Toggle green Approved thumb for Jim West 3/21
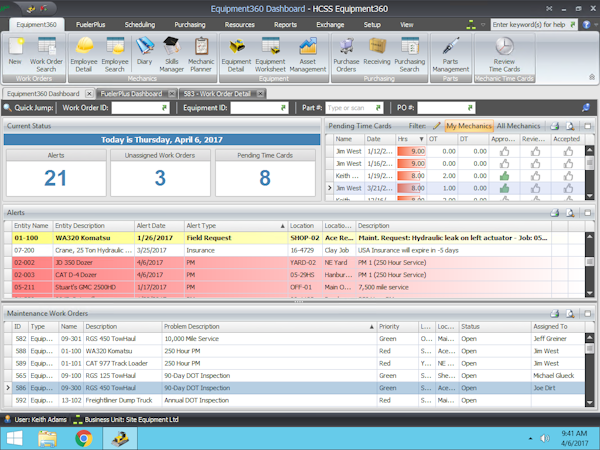The width and height of the screenshot is (600, 450). (504, 188)
